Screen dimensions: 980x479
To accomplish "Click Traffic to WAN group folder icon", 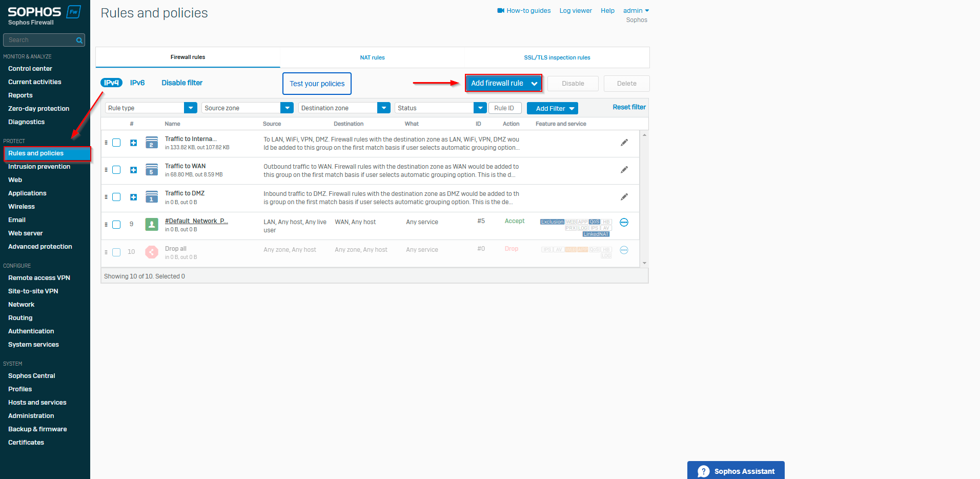I will tap(152, 169).
